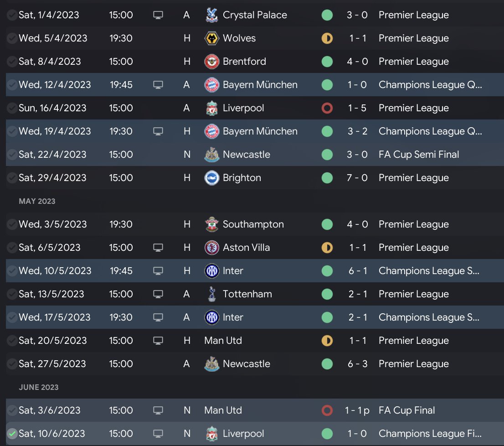Click the Southampton club crest
Image resolution: width=504 pixels, height=446 pixels.
click(212, 224)
